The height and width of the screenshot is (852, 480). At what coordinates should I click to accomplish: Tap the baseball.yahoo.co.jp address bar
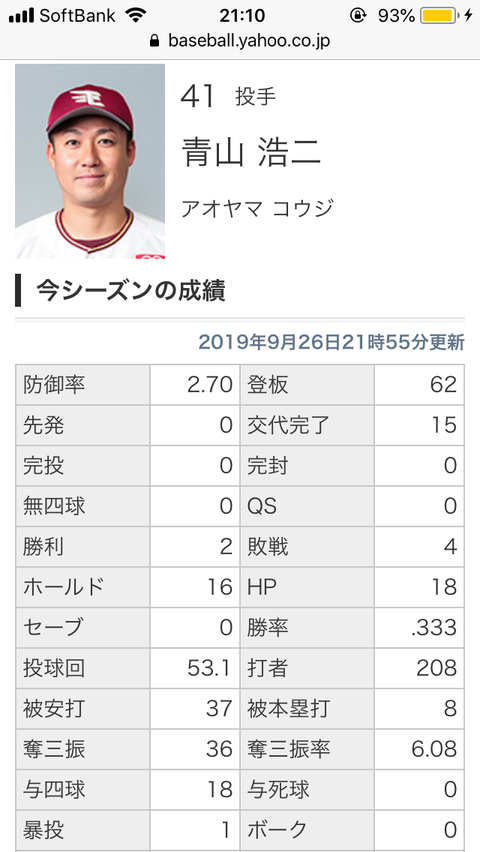pyautogui.click(x=240, y=41)
